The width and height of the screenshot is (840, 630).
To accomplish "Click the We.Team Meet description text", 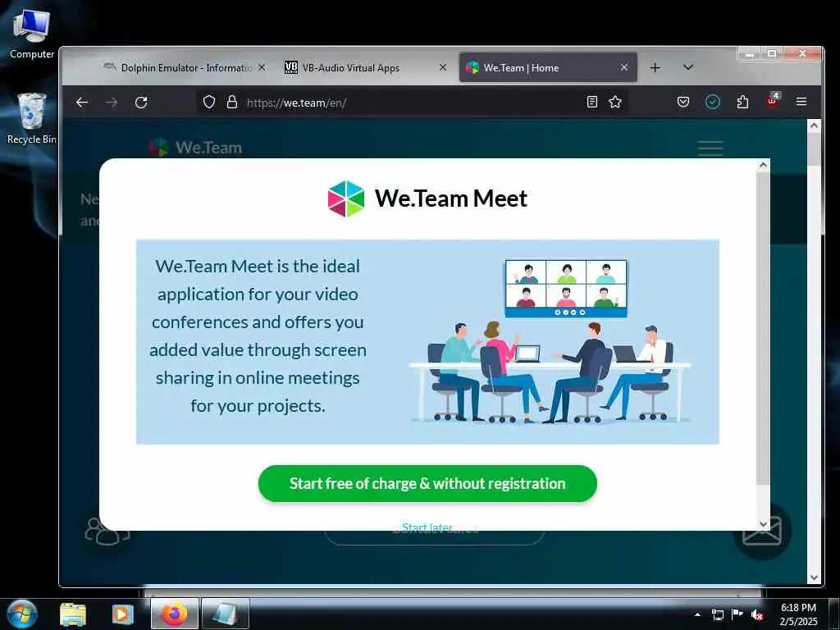I will coord(258,336).
